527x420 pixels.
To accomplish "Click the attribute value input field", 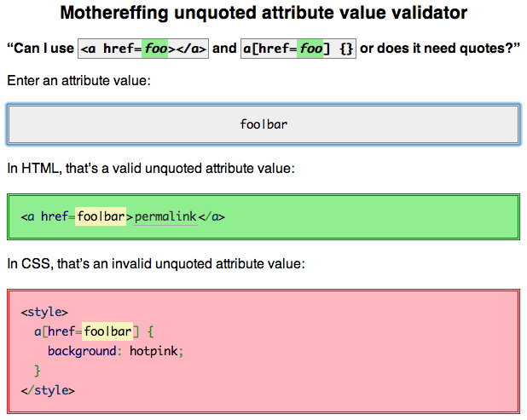I will (263, 124).
